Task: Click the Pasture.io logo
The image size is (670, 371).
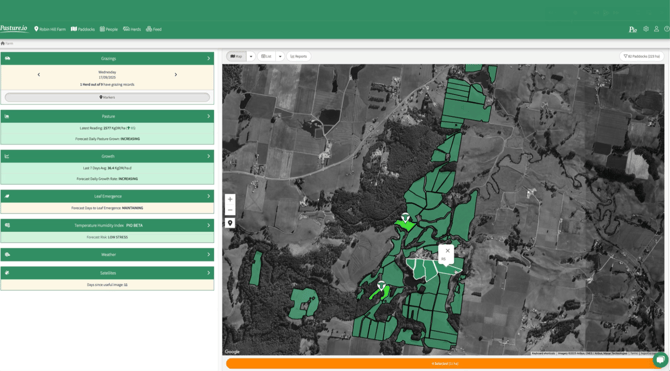Action: click(x=14, y=29)
